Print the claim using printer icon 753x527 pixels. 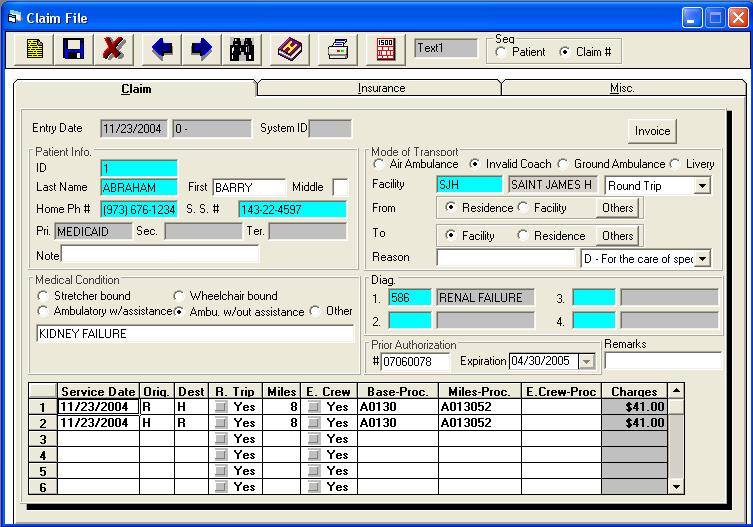pos(338,49)
